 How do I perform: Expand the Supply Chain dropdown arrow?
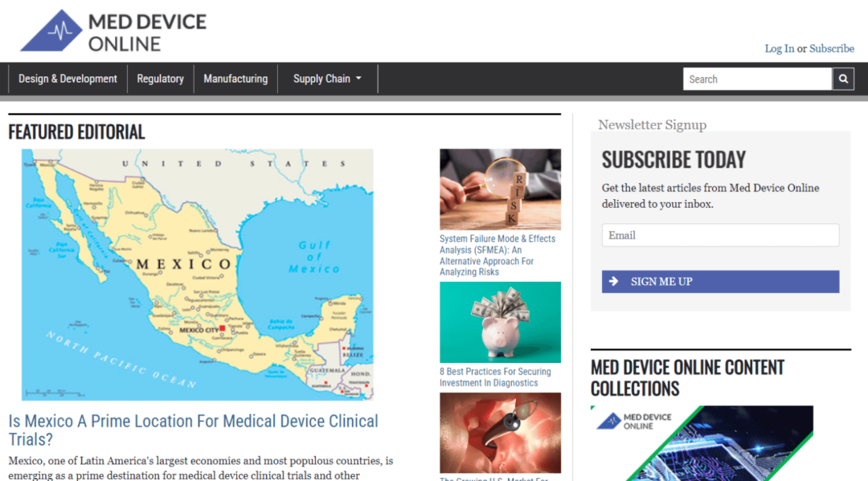(358, 79)
